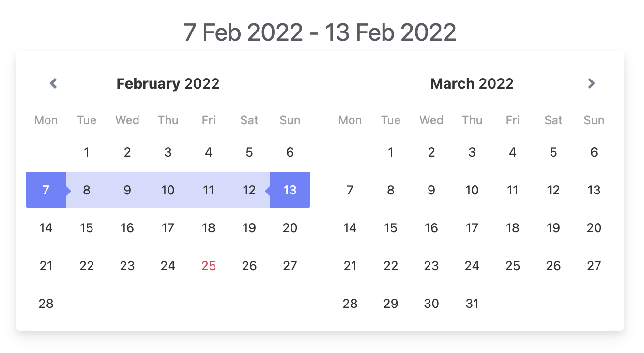Click the February 2022 month title
644x353 pixels.
(168, 83)
